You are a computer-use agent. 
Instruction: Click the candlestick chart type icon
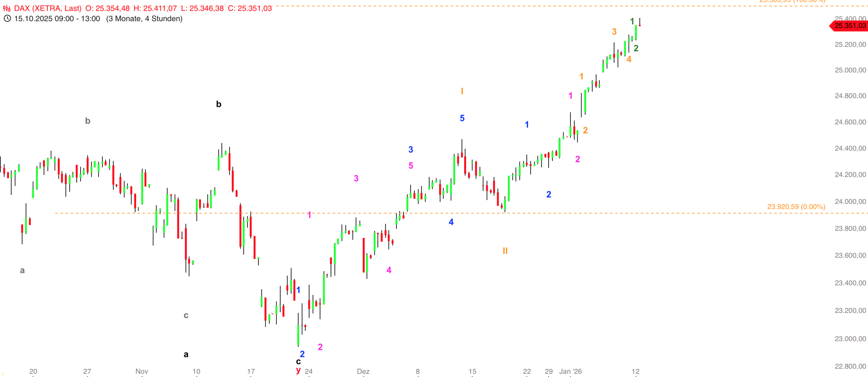tap(7, 8)
